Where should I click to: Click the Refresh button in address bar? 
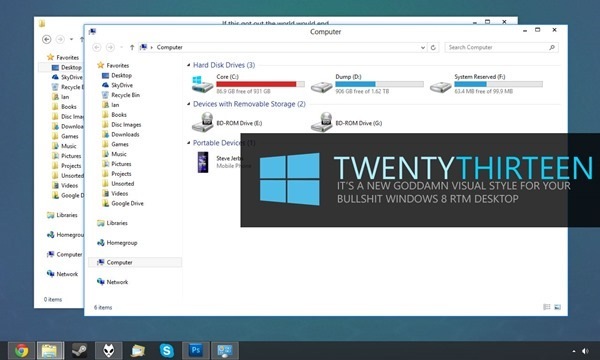click(x=433, y=47)
